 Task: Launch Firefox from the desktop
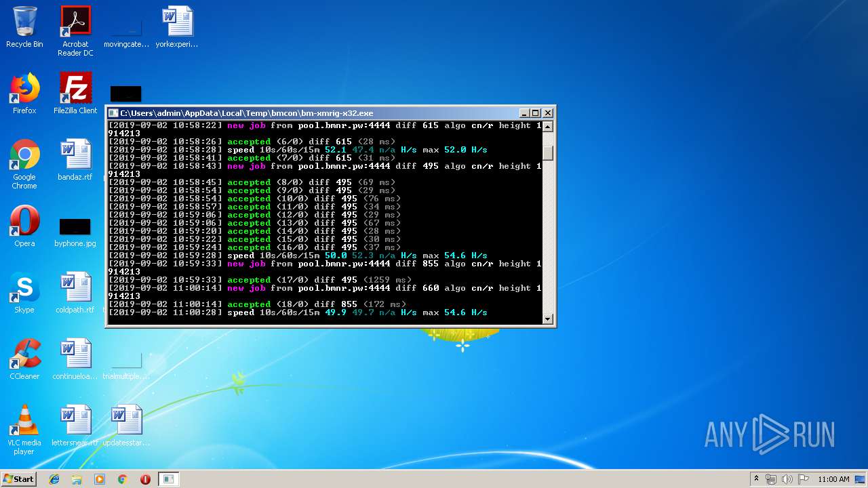pos(24,94)
